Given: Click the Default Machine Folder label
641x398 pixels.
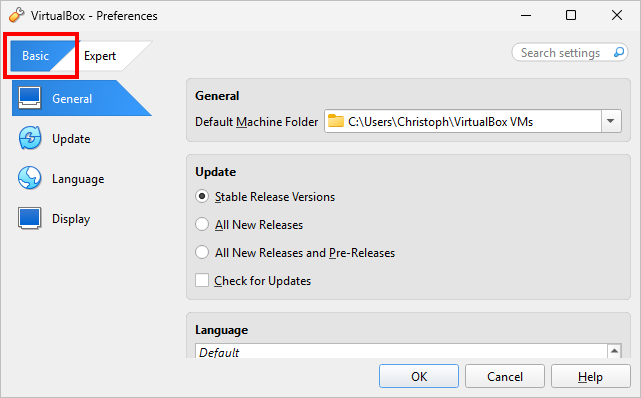Looking at the screenshot, I should [256, 122].
